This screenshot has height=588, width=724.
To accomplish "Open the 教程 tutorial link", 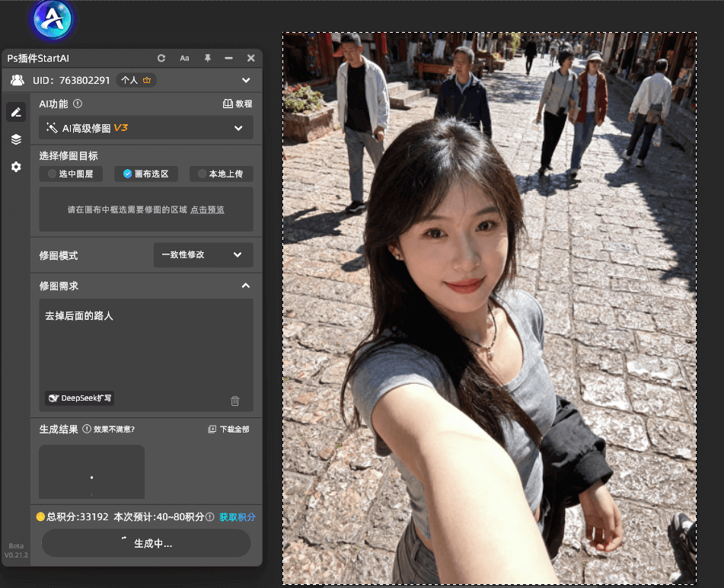I will 238,104.
